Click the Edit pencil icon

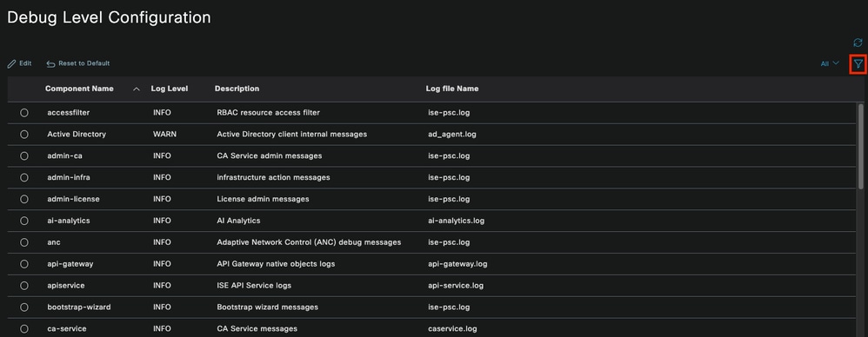click(x=11, y=64)
